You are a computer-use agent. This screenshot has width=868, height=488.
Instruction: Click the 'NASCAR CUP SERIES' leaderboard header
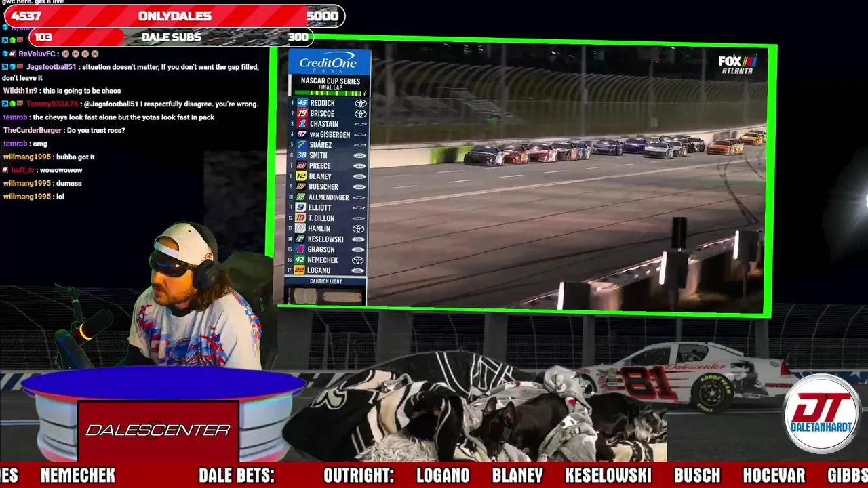click(330, 81)
